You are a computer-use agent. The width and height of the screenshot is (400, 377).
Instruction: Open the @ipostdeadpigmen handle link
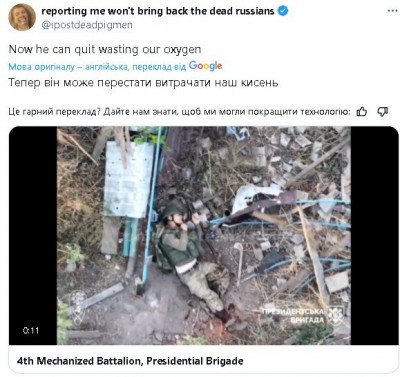click(x=87, y=25)
